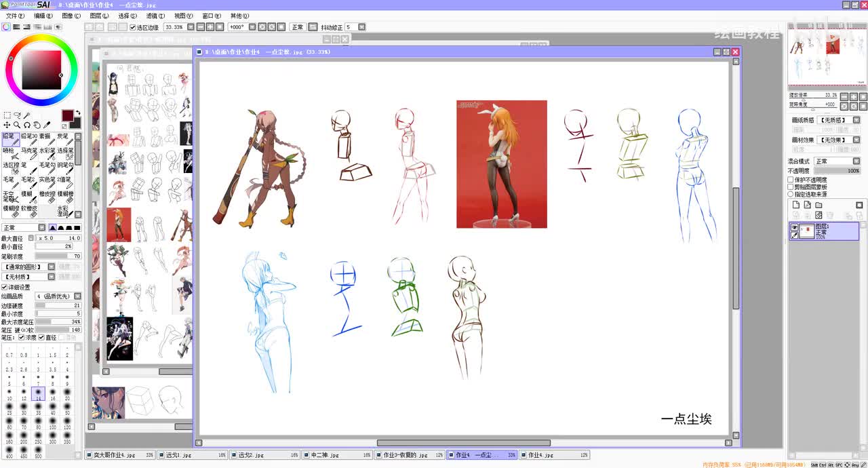This screenshot has height=468, width=868.
Task: Open the 绘画品质 quality dropdown
Action: [x=58, y=296]
